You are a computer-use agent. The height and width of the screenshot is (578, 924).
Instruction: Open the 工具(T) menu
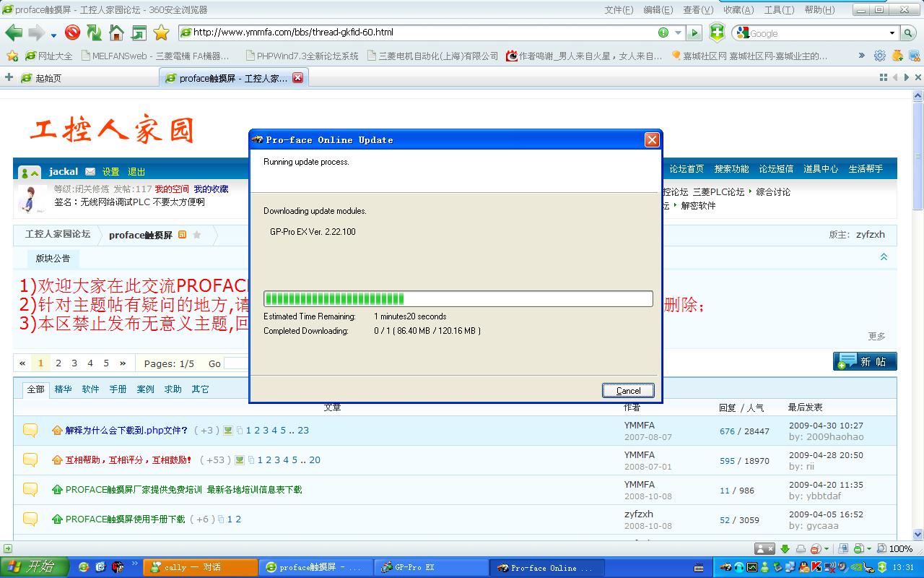[x=779, y=10]
